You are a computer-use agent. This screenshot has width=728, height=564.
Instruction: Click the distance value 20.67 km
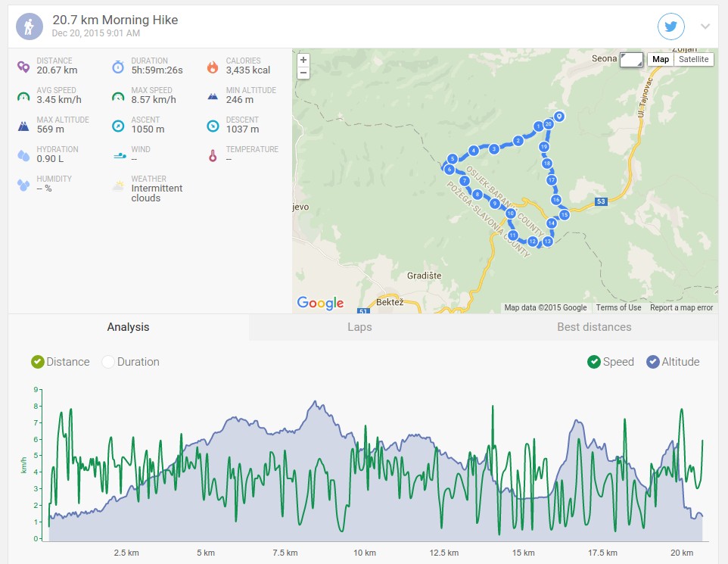pos(57,70)
